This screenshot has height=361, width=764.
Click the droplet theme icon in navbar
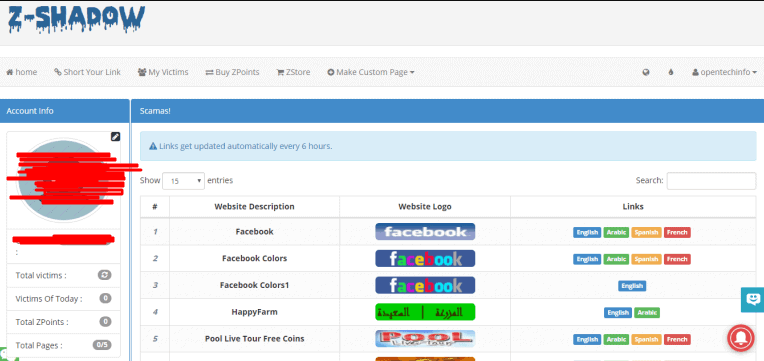pos(671,72)
